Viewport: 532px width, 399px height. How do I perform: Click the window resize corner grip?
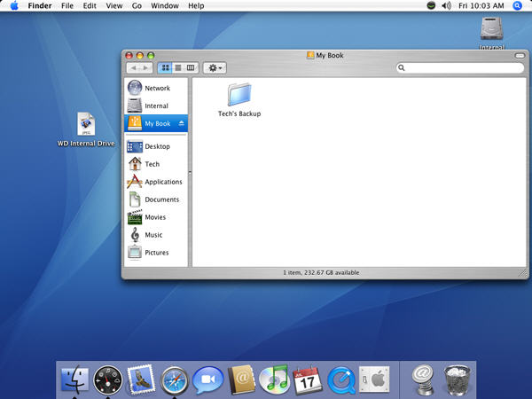[523, 273]
